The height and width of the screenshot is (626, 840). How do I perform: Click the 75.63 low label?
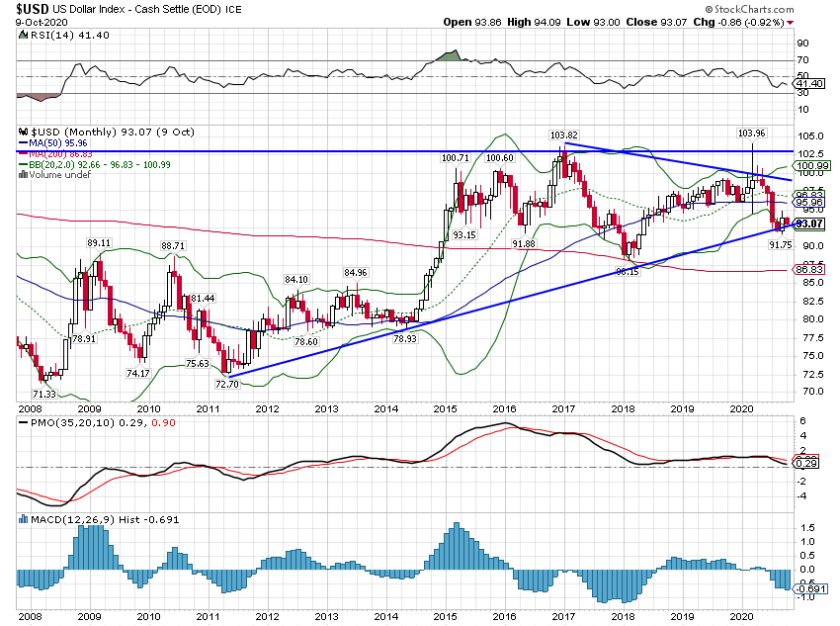tap(197, 363)
